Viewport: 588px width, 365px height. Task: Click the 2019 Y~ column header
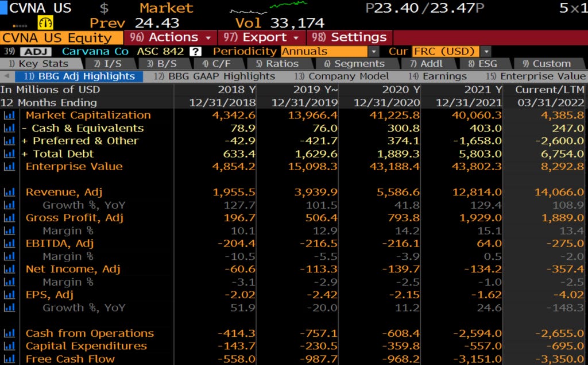click(315, 90)
